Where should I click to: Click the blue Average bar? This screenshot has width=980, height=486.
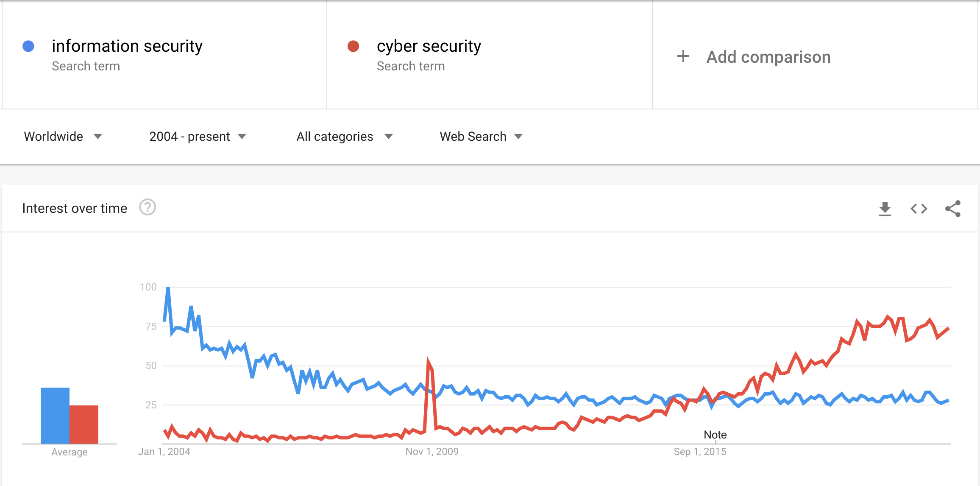(x=55, y=416)
